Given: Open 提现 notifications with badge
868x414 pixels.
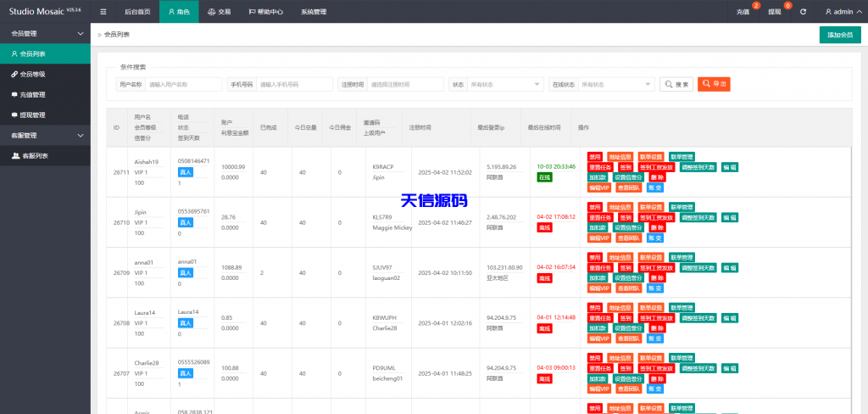Looking at the screenshot, I should point(775,12).
